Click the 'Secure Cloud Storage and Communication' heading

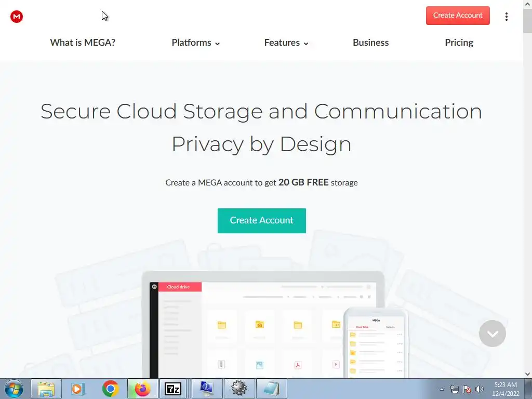coord(261,112)
